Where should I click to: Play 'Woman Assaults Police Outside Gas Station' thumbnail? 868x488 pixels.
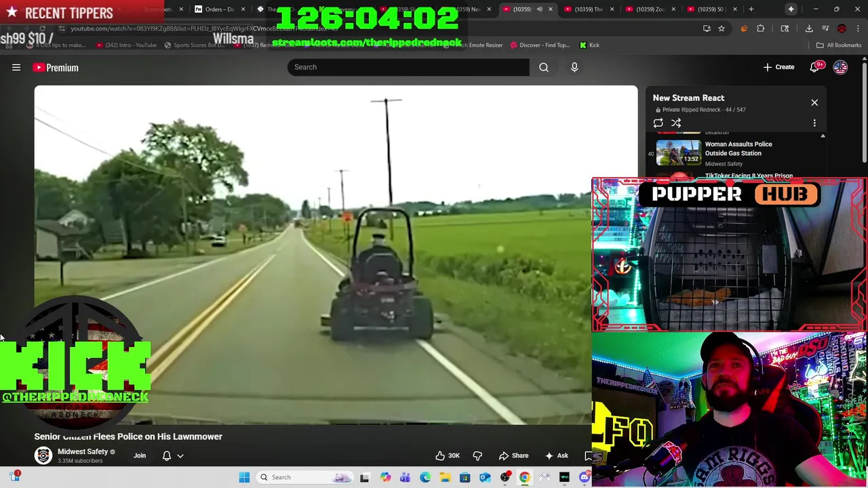(678, 153)
